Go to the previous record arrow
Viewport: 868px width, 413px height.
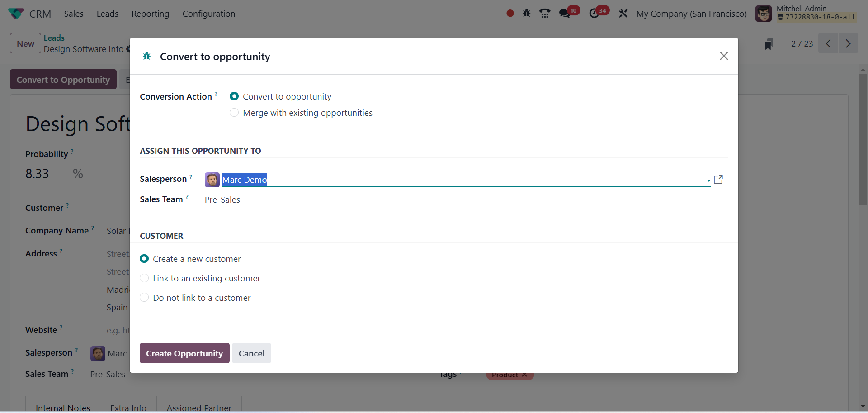click(x=828, y=43)
